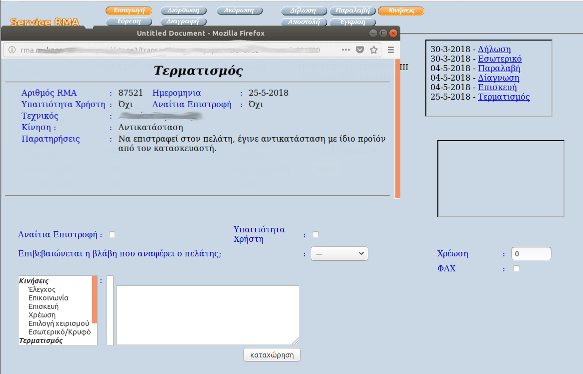Open the 30-3-2018 Δήλωση link
The height and width of the screenshot is (374, 583).
coord(494,49)
